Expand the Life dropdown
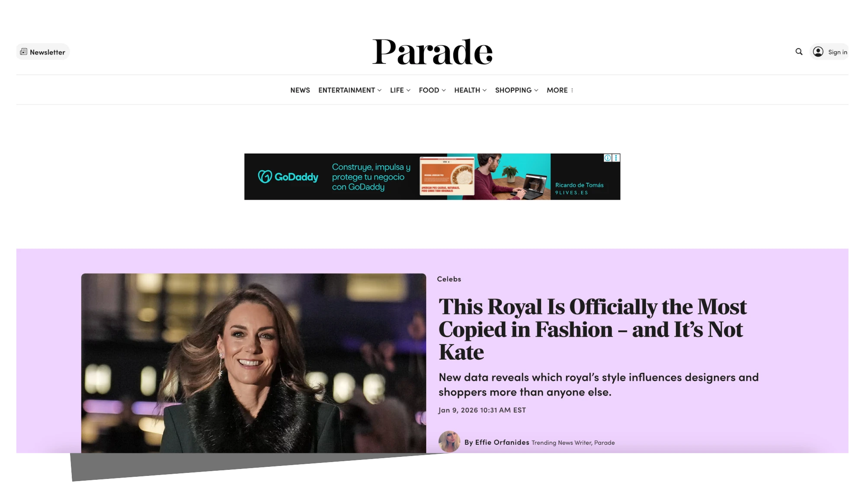Image resolution: width=865 pixels, height=504 pixels. coord(400,90)
